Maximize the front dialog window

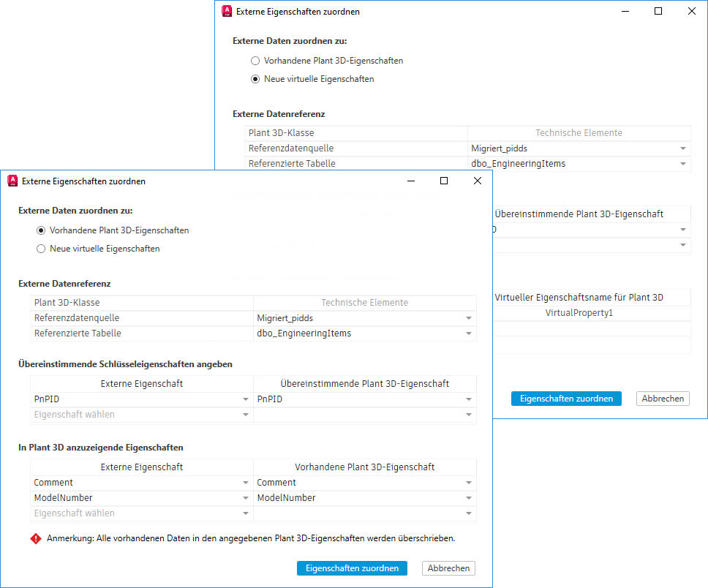point(444,181)
